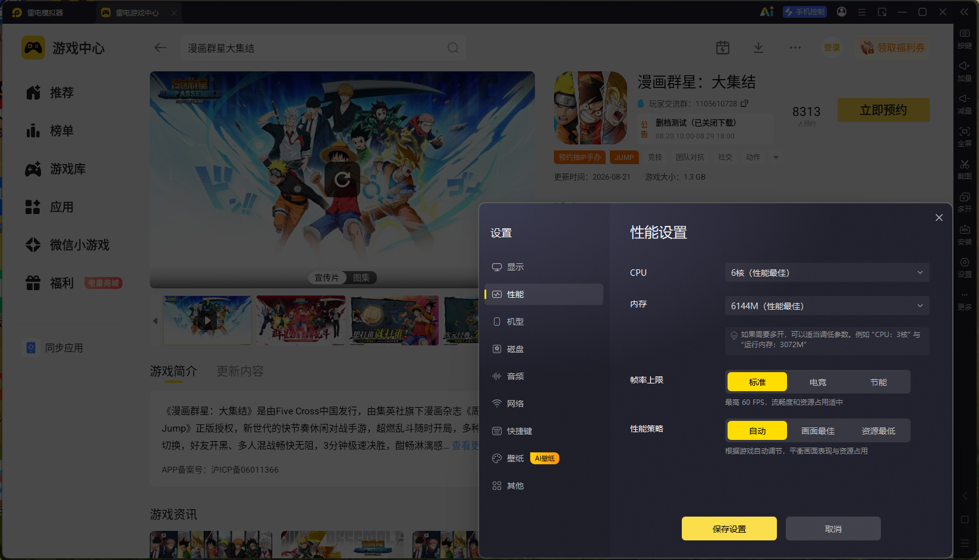This screenshot has height=560, width=979.
Task: Open the 按键 keymapping tool in right sidebar
Action: [965, 38]
